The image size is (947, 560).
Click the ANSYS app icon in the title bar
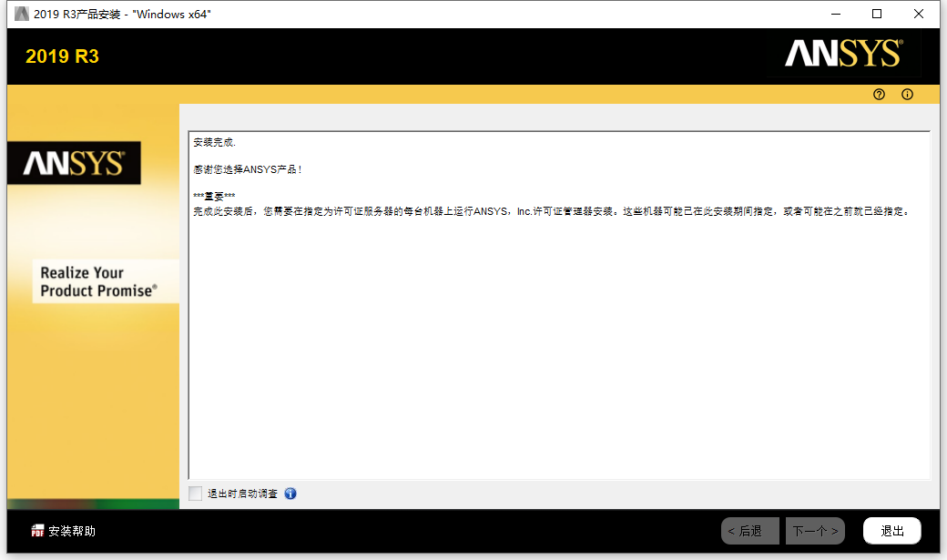22,14
